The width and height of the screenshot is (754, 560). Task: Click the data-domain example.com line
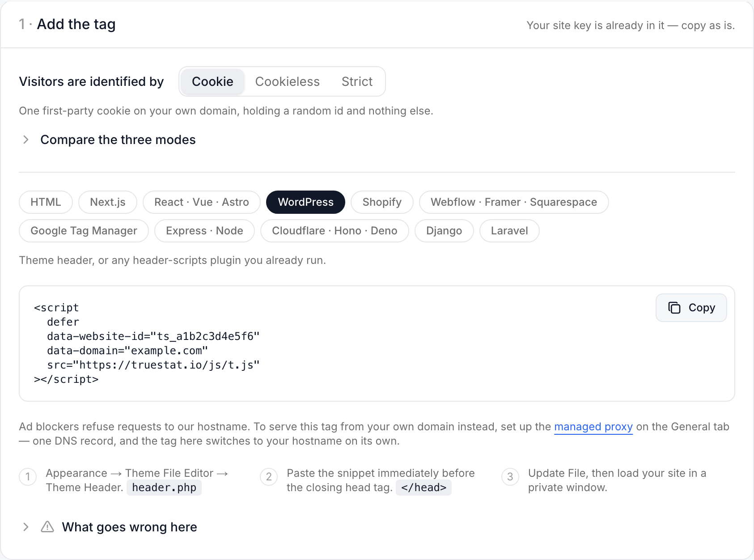pos(127,351)
